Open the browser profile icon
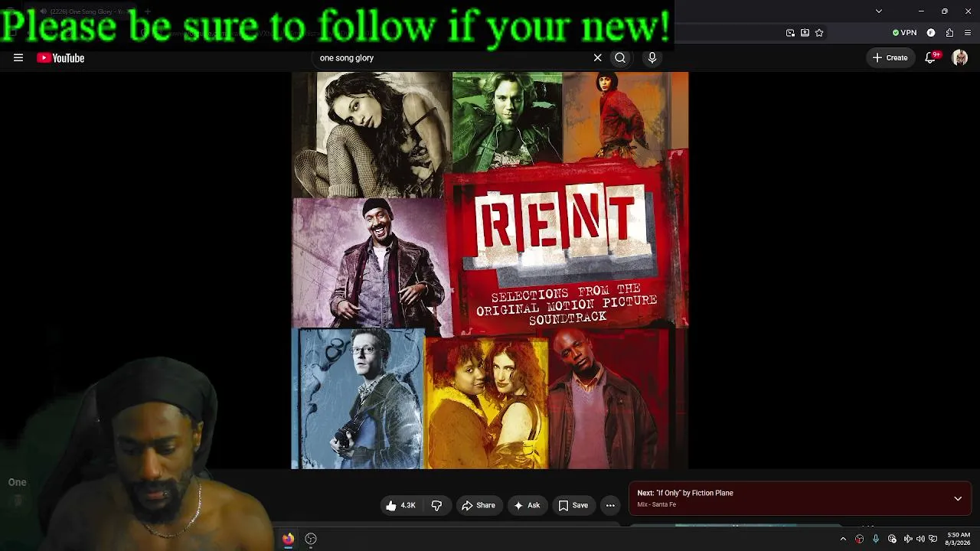The image size is (980, 551). click(931, 33)
